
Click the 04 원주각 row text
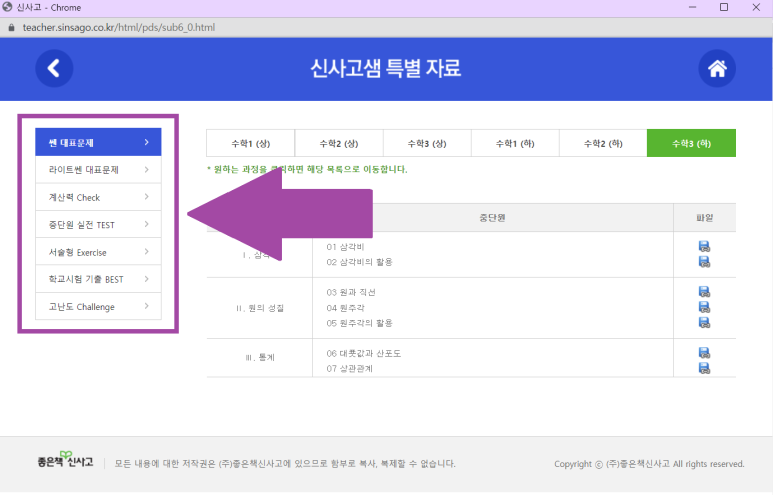pyautogui.click(x=346, y=308)
